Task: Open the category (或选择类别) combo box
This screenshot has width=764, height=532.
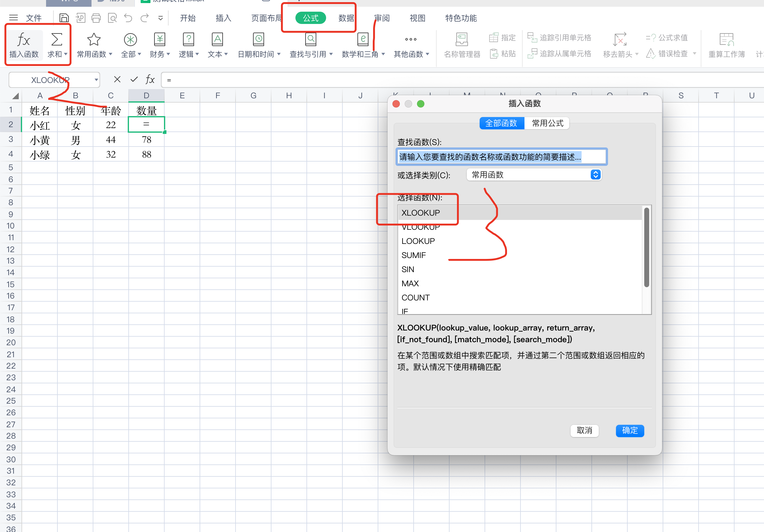Action: pos(534,175)
